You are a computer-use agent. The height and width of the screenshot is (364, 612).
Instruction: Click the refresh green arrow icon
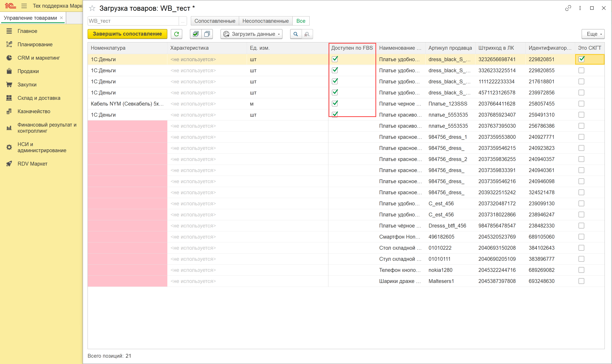click(x=177, y=34)
